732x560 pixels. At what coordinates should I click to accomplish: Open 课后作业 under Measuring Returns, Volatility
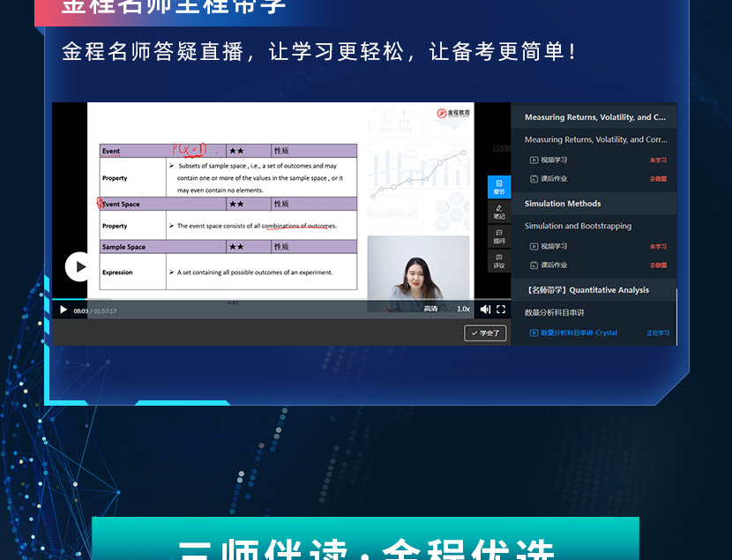pos(554,179)
